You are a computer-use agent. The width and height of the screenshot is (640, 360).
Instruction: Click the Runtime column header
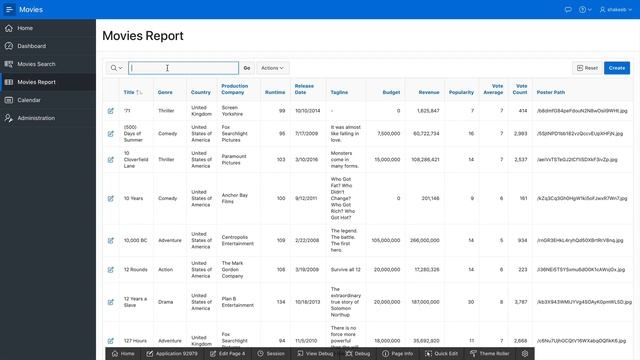point(275,93)
